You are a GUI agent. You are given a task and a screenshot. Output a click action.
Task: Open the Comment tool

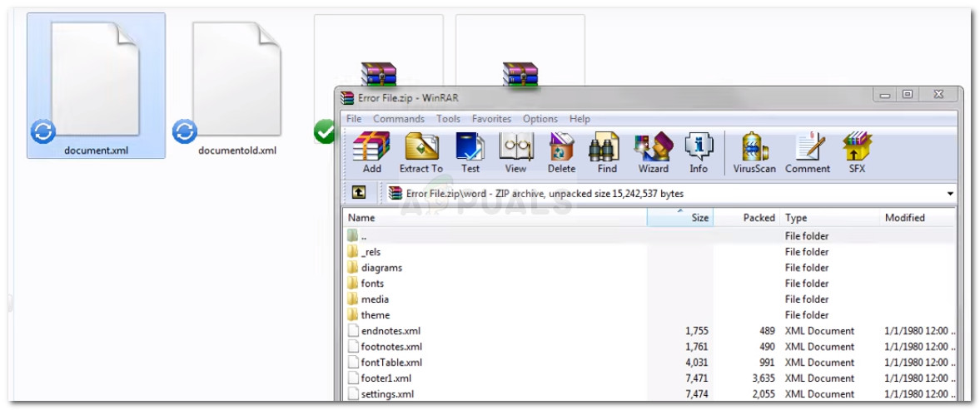click(808, 152)
